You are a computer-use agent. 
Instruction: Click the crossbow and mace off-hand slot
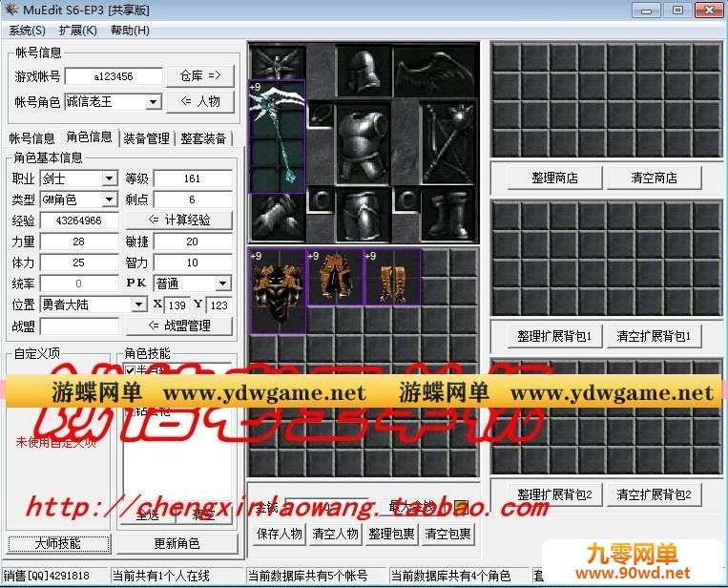pos(448,142)
